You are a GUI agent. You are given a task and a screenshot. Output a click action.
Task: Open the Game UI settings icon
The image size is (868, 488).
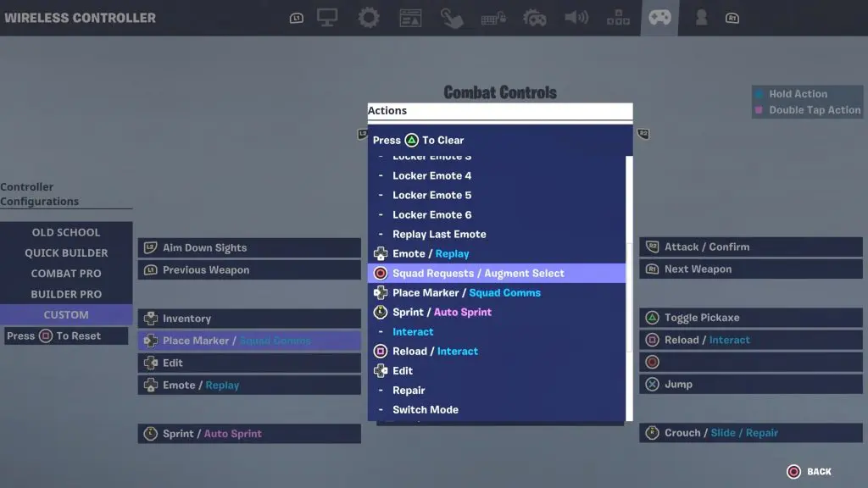pos(410,18)
